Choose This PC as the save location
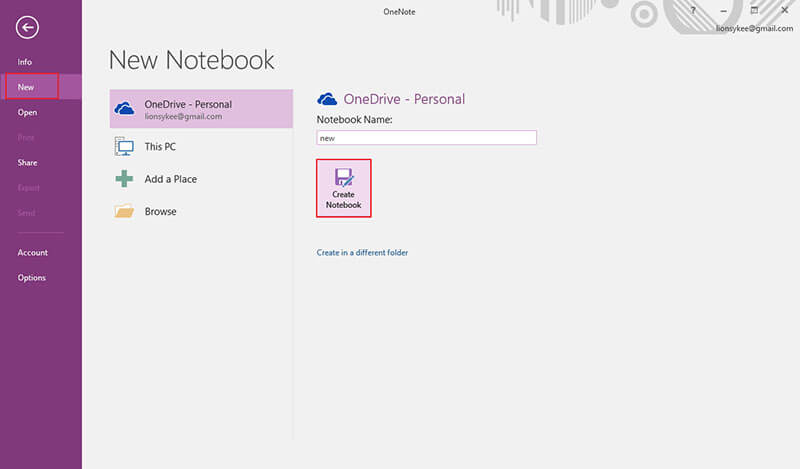Viewport: 800px width, 469px height. pyautogui.click(x=160, y=146)
